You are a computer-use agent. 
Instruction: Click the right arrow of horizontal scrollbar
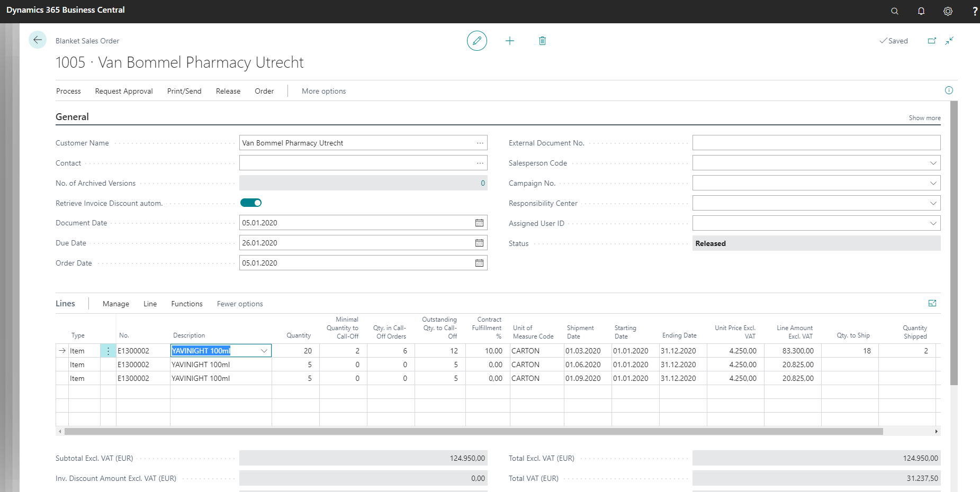[936, 432]
